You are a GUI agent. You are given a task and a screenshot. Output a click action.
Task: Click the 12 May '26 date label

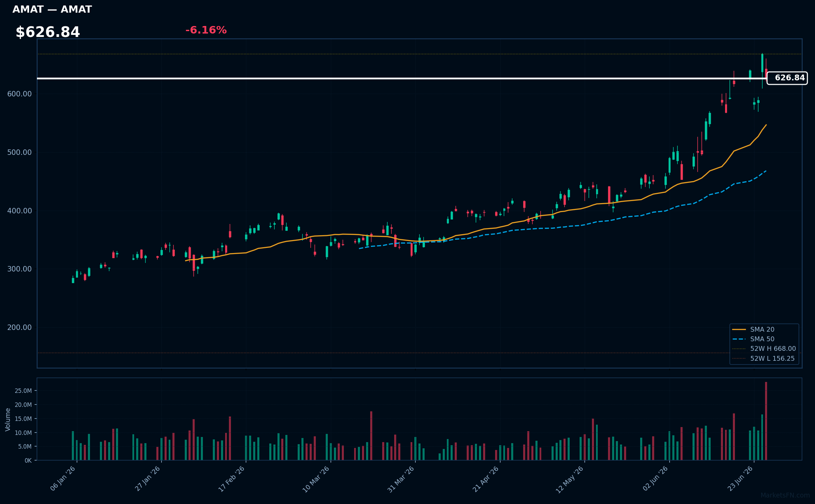(x=570, y=479)
